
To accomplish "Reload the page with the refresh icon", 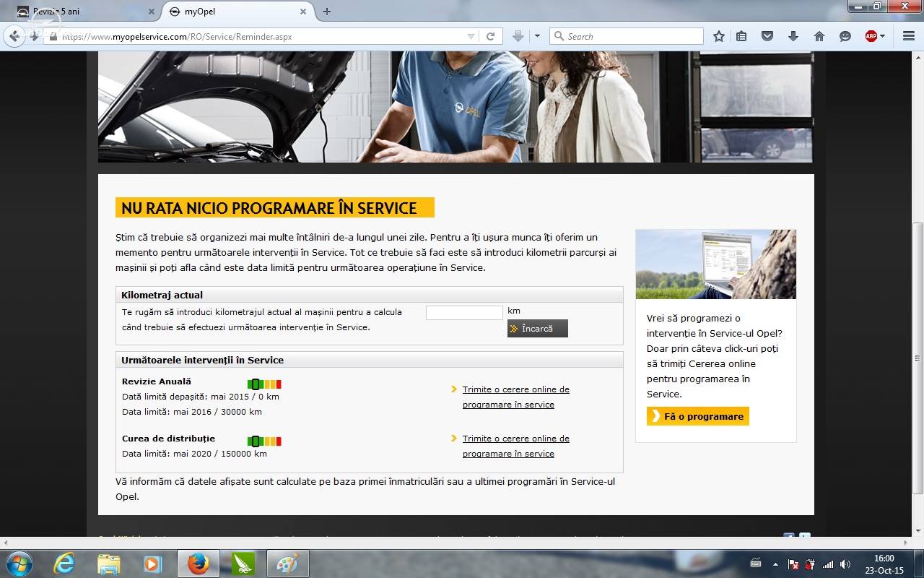I will pos(490,36).
